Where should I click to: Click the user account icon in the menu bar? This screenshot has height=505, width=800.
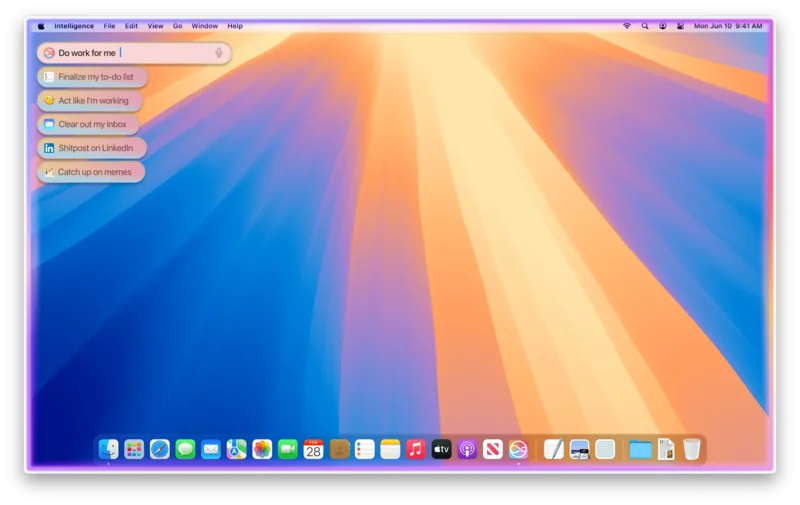[x=662, y=26]
